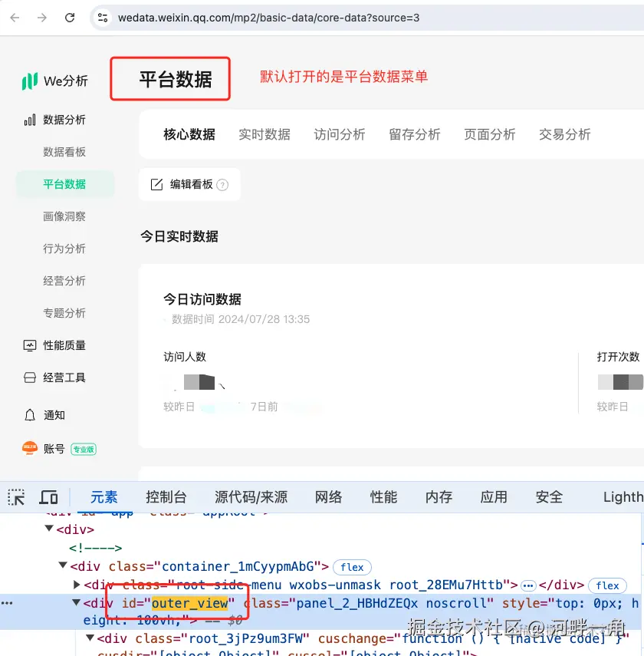This screenshot has height=656, width=644.
Task: Open DevTools 应用 tab
Action: pos(494,497)
